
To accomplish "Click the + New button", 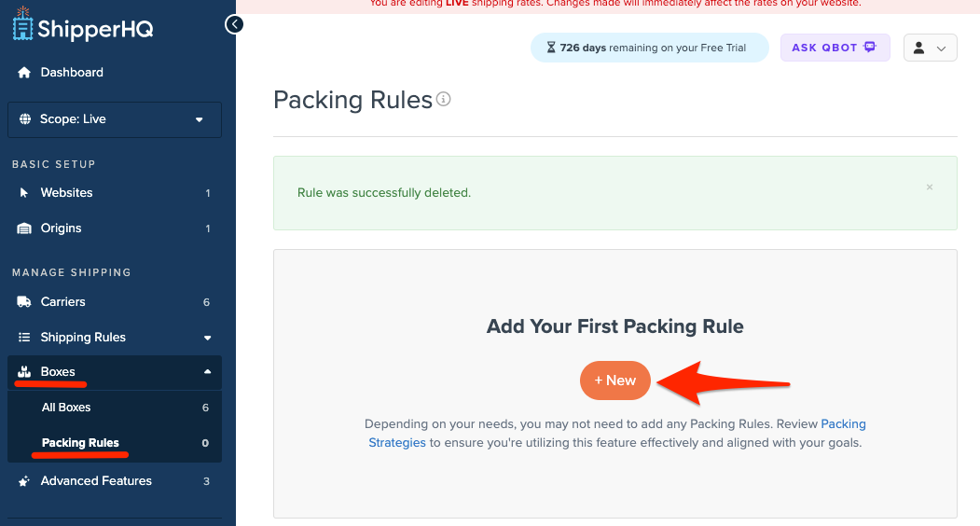I will (x=614, y=381).
